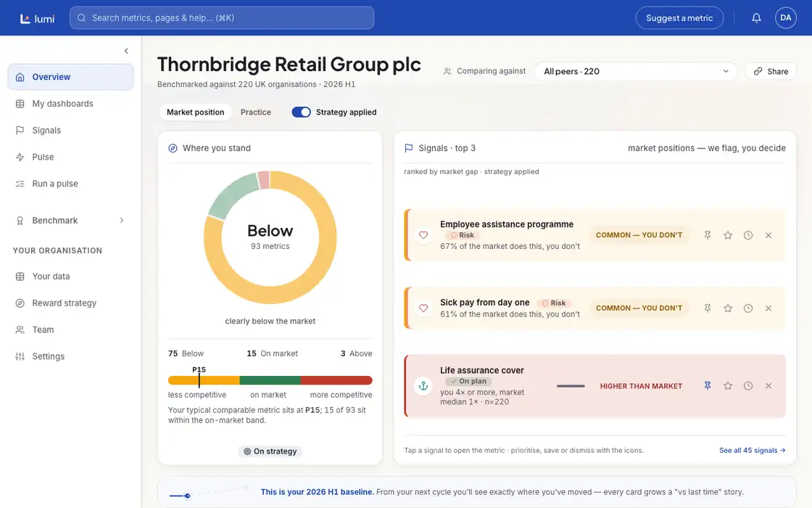Select Run a pulse
The height and width of the screenshot is (508, 812).
coord(70,184)
